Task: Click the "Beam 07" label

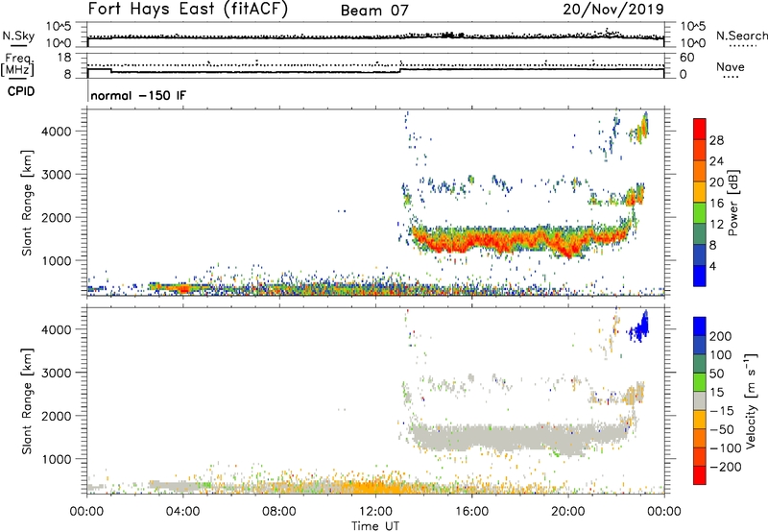Action: (x=374, y=11)
